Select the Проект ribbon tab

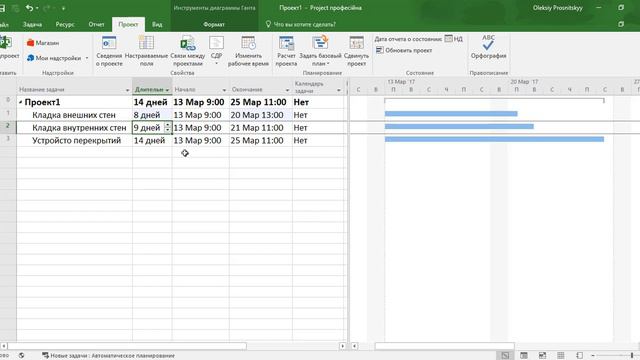tap(128, 24)
